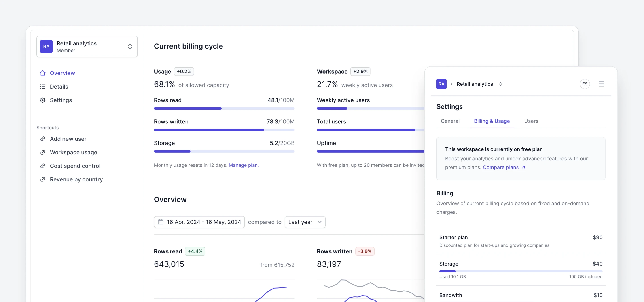Click the calendar icon in date range
Viewport: 644px width, 302px height.
(x=161, y=222)
